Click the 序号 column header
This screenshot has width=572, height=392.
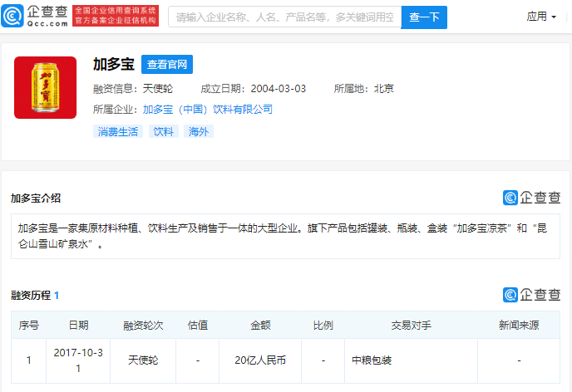click(x=29, y=325)
